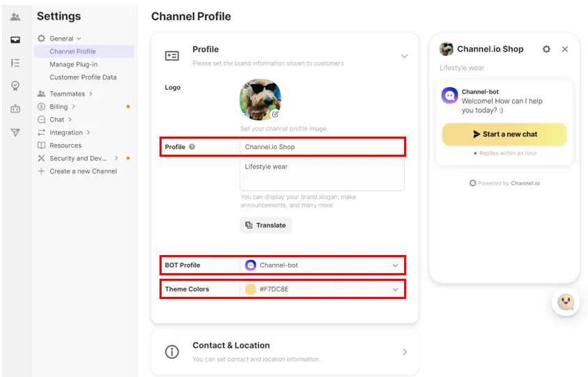The image size is (588, 377).
Task: Click the Billing dollar icon
Action: [x=42, y=107]
